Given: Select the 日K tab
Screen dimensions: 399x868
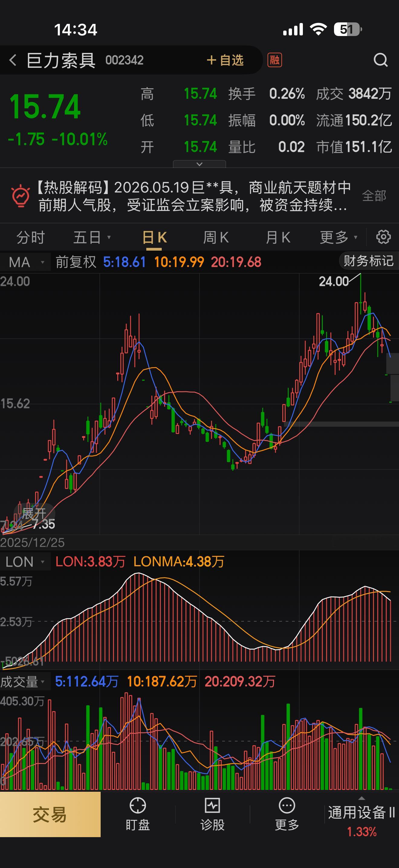Looking at the screenshot, I should (x=154, y=238).
